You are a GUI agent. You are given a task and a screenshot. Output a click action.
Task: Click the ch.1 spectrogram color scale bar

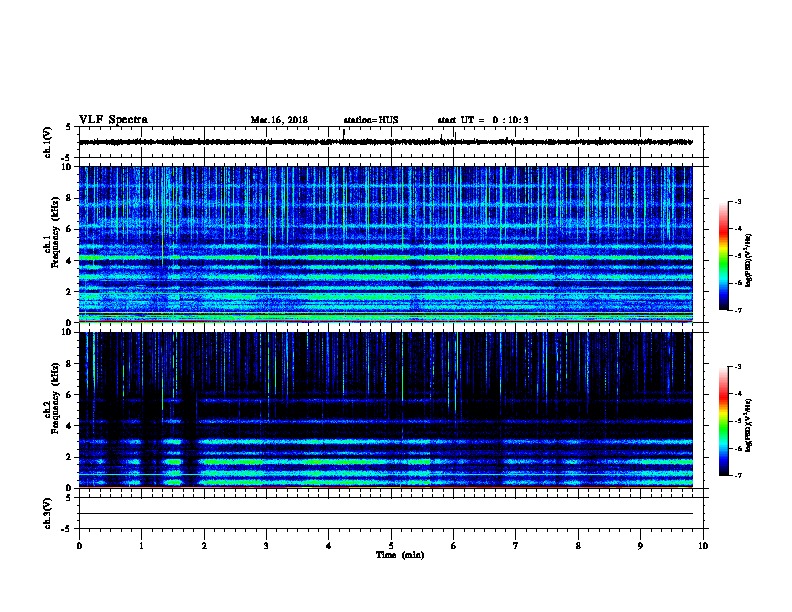click(724, 256)
